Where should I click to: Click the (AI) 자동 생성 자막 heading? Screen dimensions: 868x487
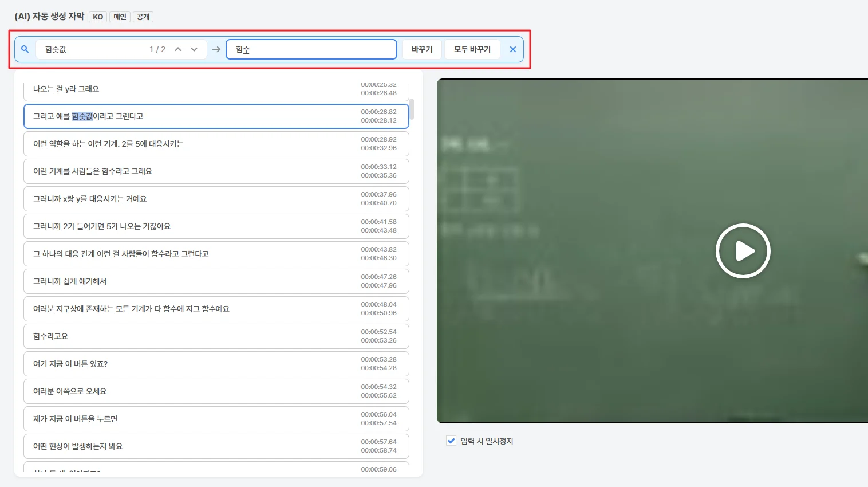pos(49,17)
